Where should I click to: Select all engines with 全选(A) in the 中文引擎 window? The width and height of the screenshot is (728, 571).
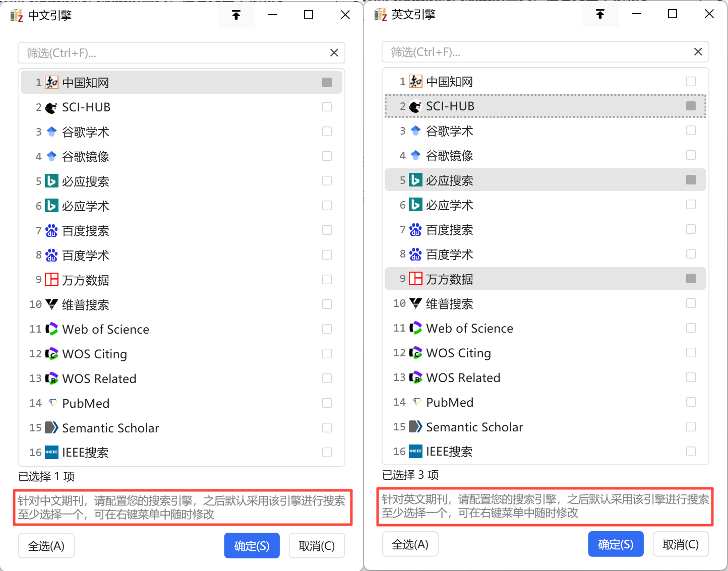46,546
